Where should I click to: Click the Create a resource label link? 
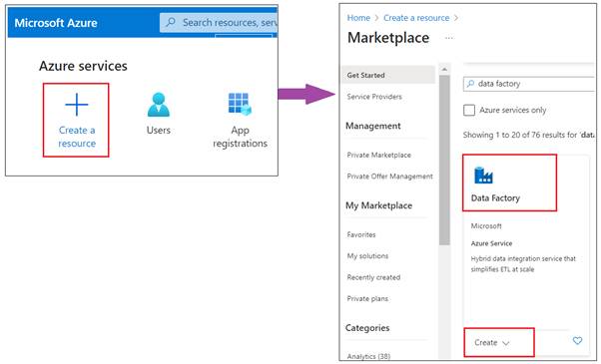[x=77, y=137]
